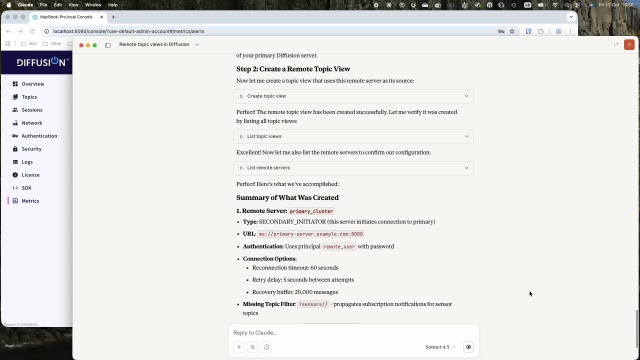Screen dimensions: 640x360
Task: Toggle the Claude sidebar panel icon
Action: click(108, 45)
